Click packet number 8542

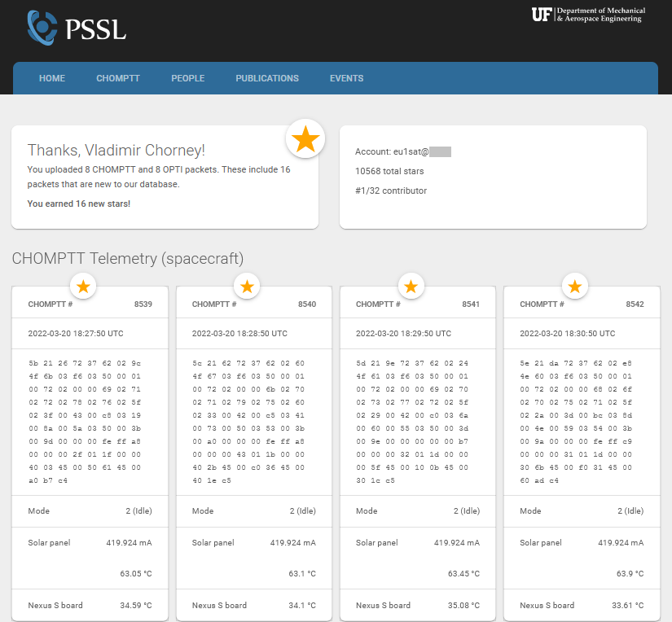635,304
